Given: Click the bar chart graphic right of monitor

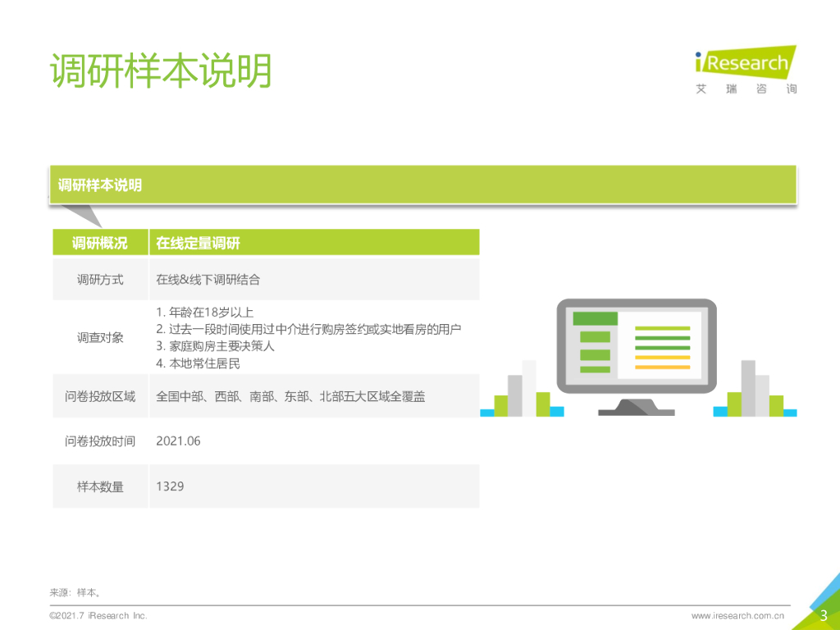Looking at the screenshot, I should [755, 388].
